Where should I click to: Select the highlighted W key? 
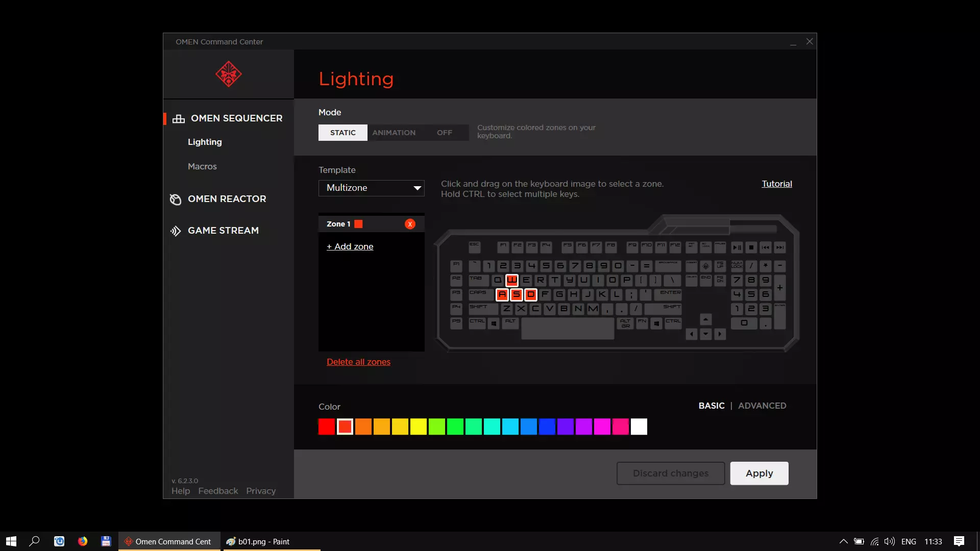[512, 280]
